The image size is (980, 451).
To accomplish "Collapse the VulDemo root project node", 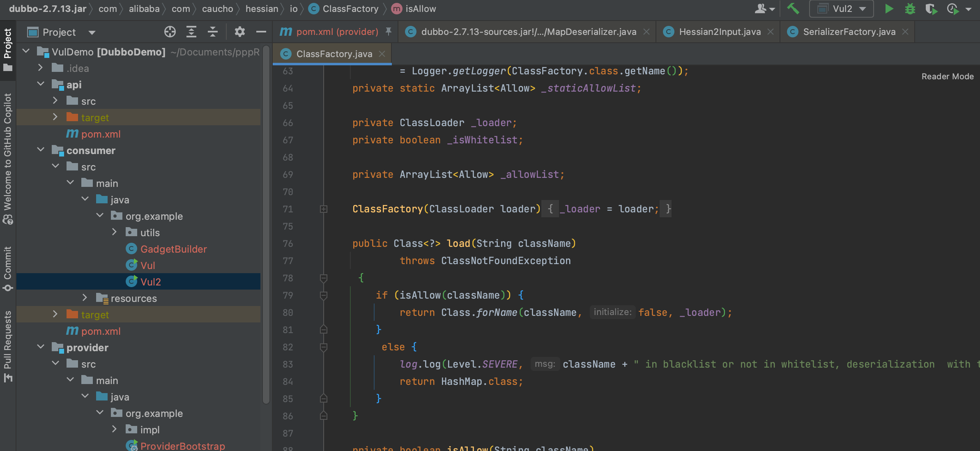I will coord(26,51).
